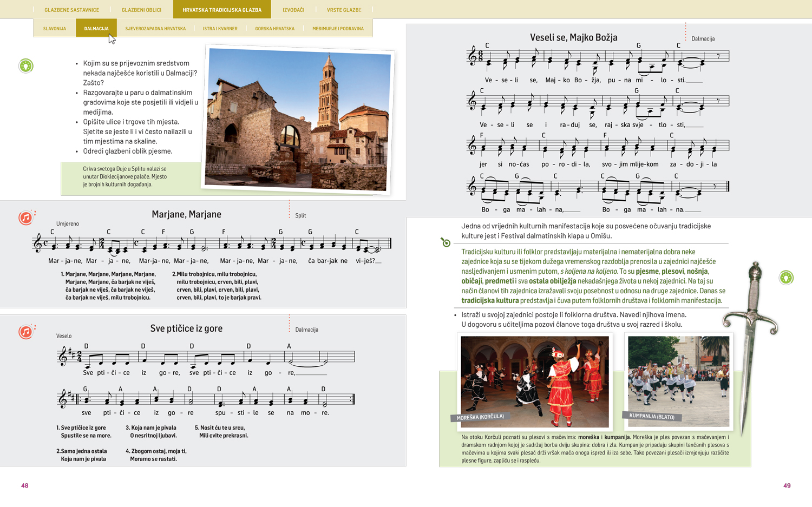Viewport: 812px width, 507px height.
Task: Open the Gorska Hrvatska sub-tab
Action: pyautogui.click(x=274, y=29)
